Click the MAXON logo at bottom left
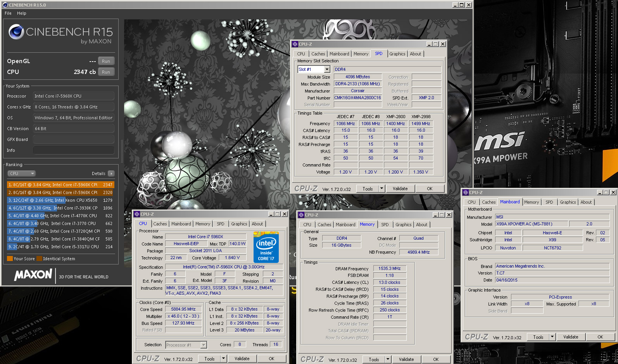Image resolution: width=618 pixels, height=364 pixels. pyautogui.click(x=33, y=275)
